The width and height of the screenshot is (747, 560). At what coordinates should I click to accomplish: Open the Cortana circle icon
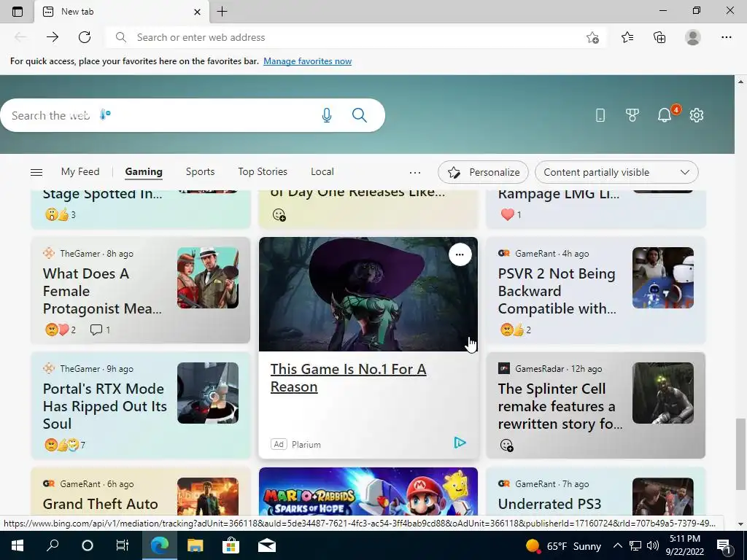[x=88, y=545]
